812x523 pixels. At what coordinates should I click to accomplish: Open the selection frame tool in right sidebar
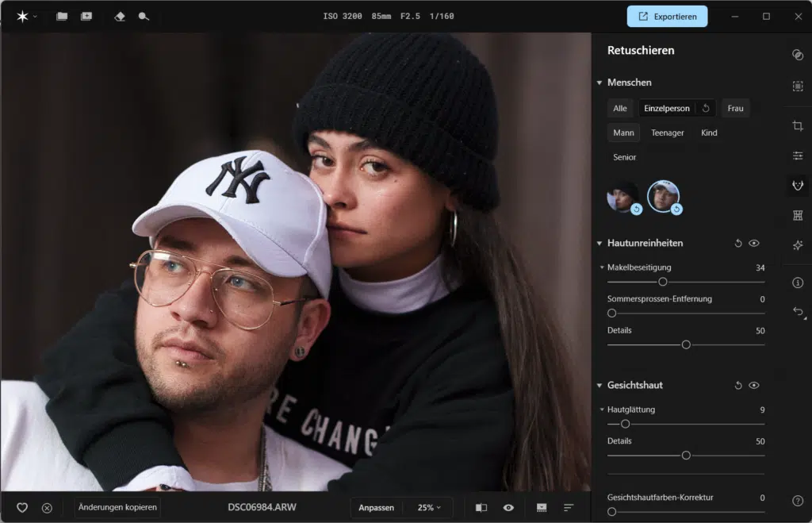click(x=798, y=86)
